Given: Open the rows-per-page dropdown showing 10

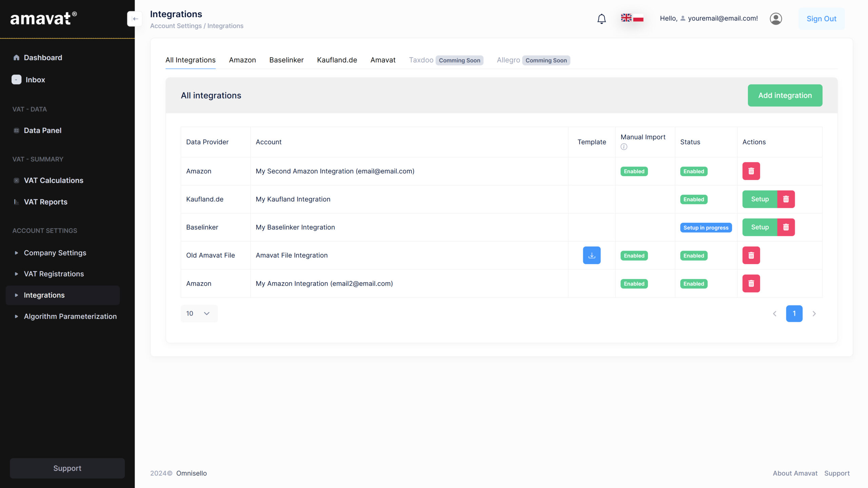Looking at the screenshot, I should [x=199, y=313].
